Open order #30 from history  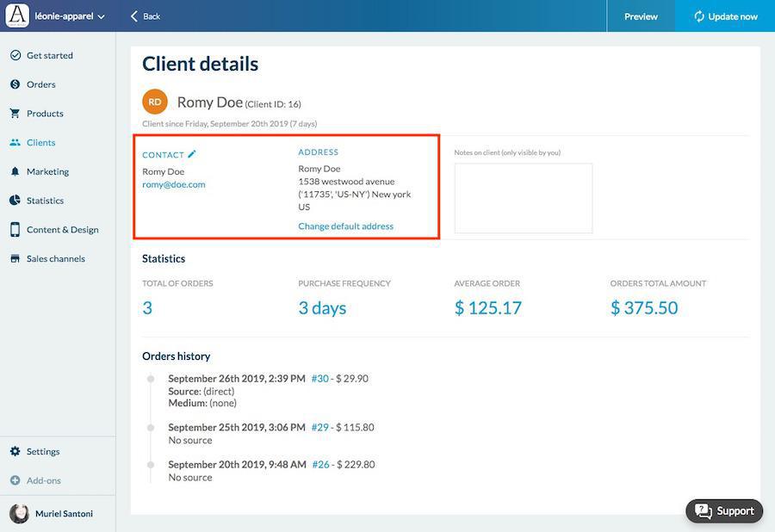tap(320, 379)
